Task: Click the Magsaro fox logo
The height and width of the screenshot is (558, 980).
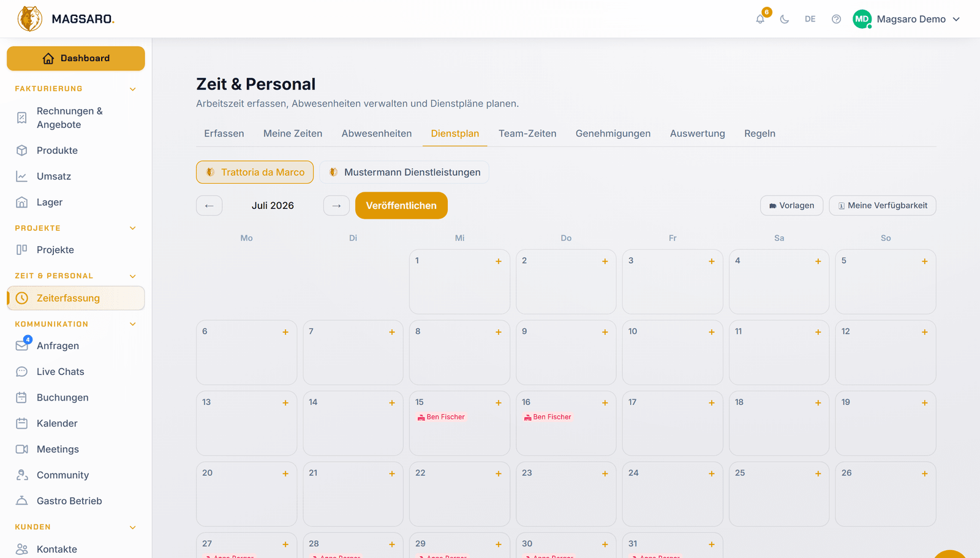Action: tap(30, 19)
